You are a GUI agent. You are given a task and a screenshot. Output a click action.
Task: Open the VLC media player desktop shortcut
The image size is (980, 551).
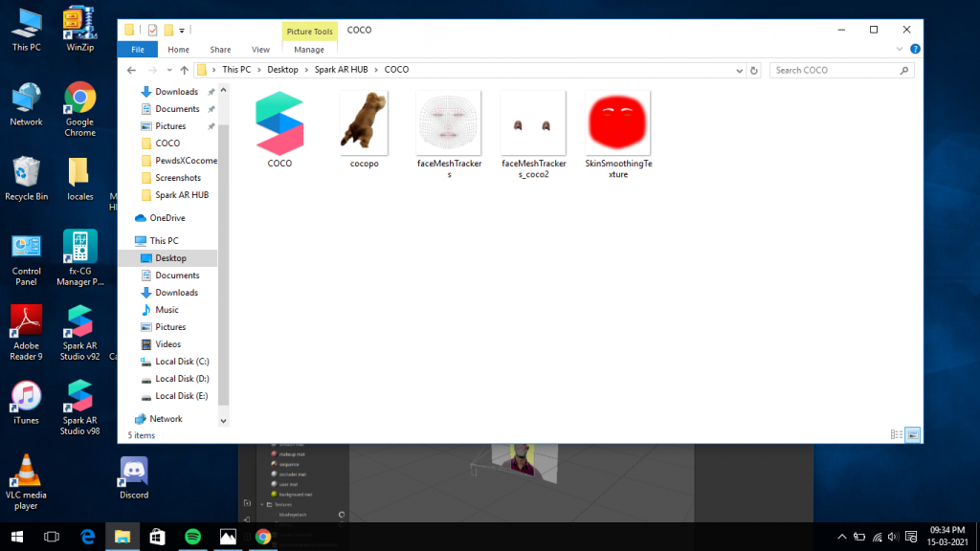(26, 482)
